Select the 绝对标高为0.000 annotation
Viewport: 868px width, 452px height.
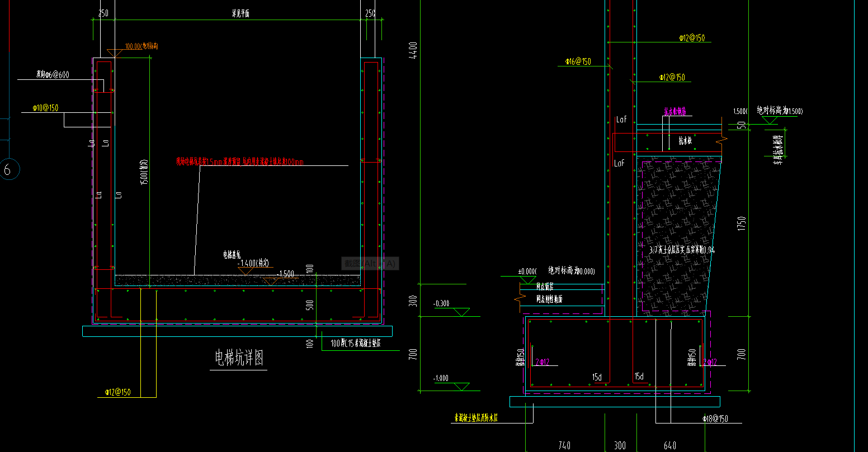tap(571, 271)
